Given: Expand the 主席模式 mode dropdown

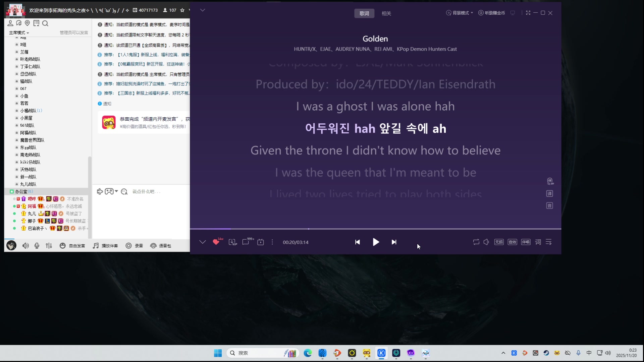Looking at the screenshot, I should tap(19, 33).
